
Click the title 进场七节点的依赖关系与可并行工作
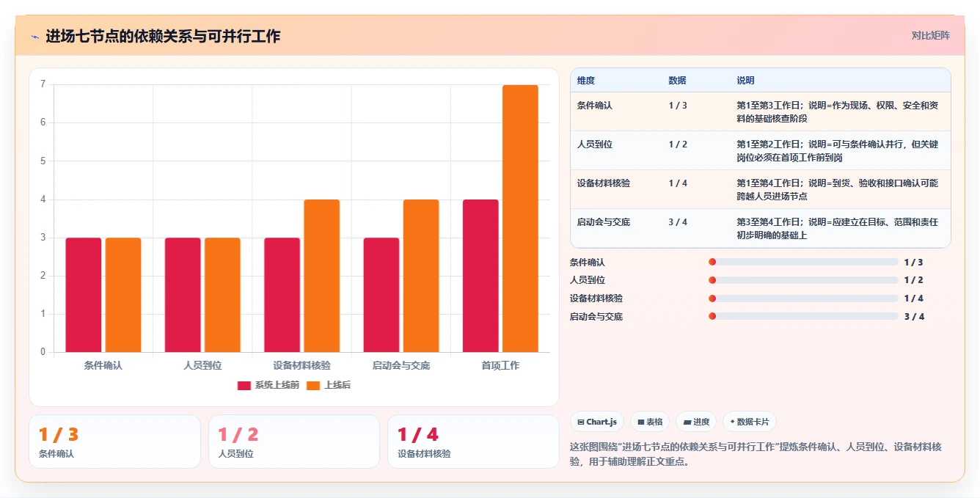click(x=163, y=36)
